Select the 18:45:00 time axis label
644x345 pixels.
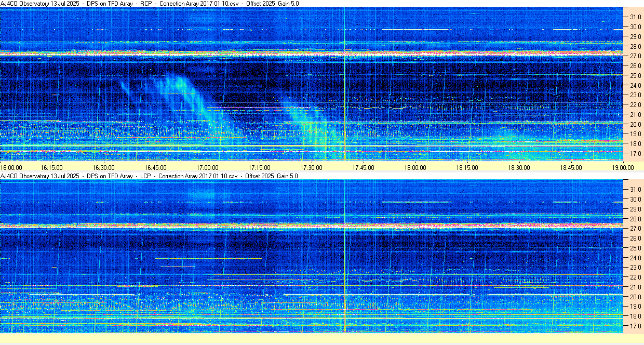click(x=571, y=167)
